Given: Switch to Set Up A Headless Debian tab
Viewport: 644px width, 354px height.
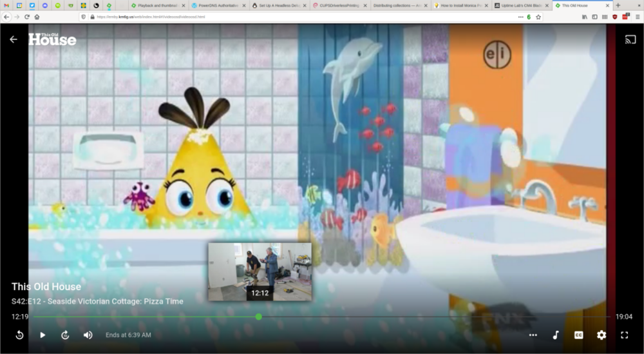Looking at the screenshot, I should point(278,6).
